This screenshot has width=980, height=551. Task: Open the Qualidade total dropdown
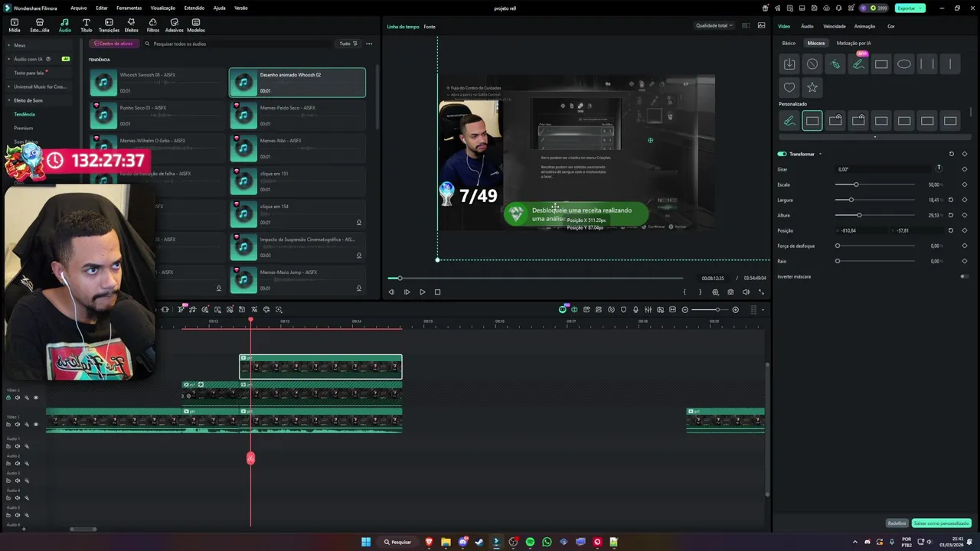tap(714, 25)
